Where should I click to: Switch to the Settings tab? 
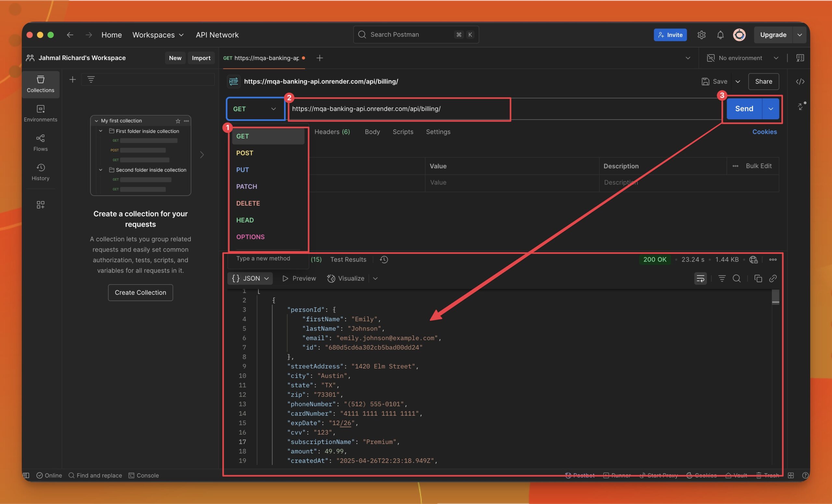(x=438, y=132)
